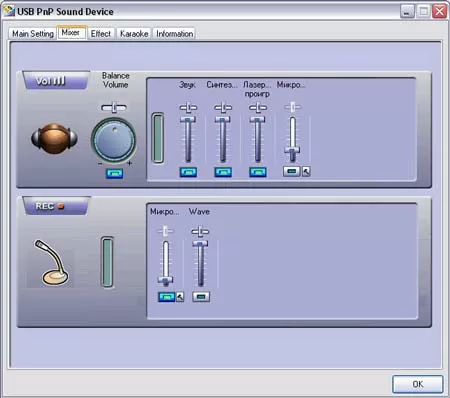Screen dimensions: 450x398
Task: Toggle the recording Wave select button
Action: pos(201,297)
